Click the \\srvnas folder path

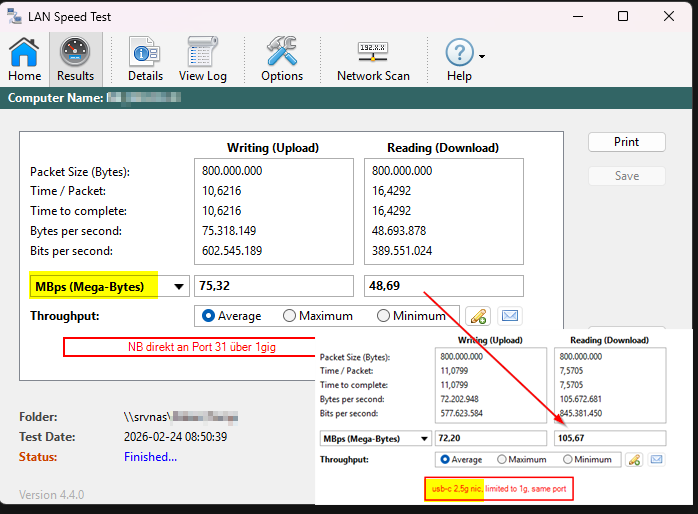pos(181,417)
